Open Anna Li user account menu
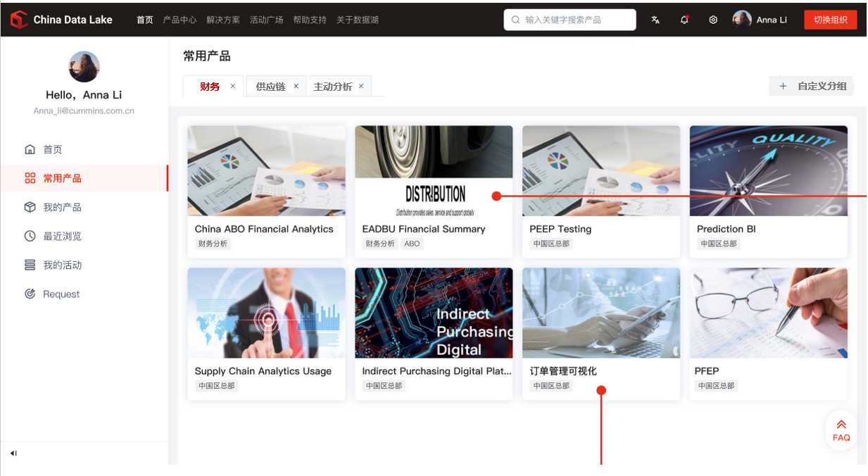868x476 pixels. [x=760, y=20]
